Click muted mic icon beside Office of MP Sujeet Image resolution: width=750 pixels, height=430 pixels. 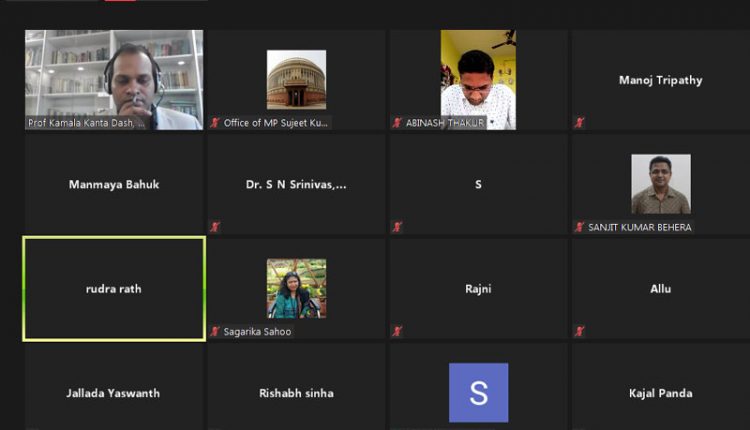pos(215,123)
